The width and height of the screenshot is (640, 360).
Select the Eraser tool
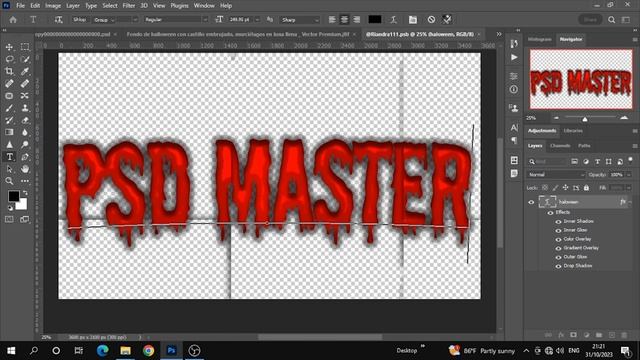pos(25,120)
